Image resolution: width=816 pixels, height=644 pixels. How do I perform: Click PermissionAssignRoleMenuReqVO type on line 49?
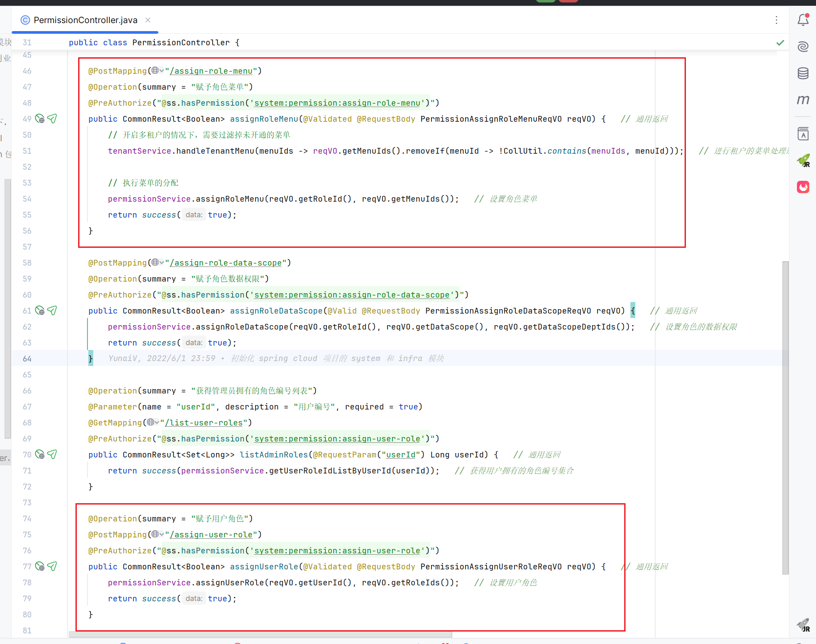click(491, 119)
